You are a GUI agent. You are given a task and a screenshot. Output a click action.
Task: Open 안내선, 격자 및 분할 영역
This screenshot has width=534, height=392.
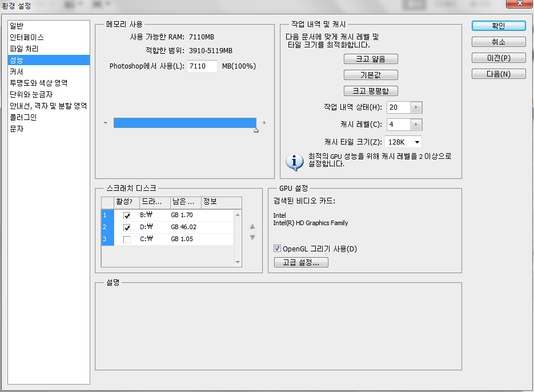[49, 106]
